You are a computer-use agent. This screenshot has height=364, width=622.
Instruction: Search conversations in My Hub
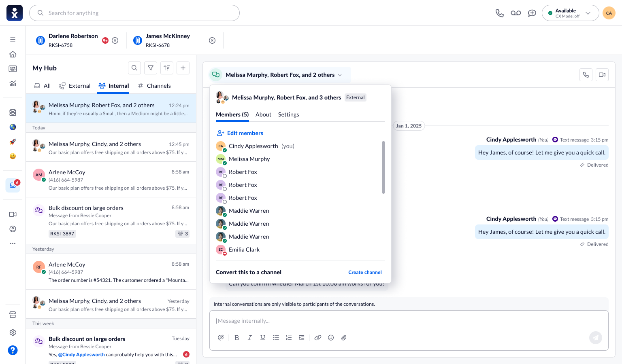coord(134,68)
